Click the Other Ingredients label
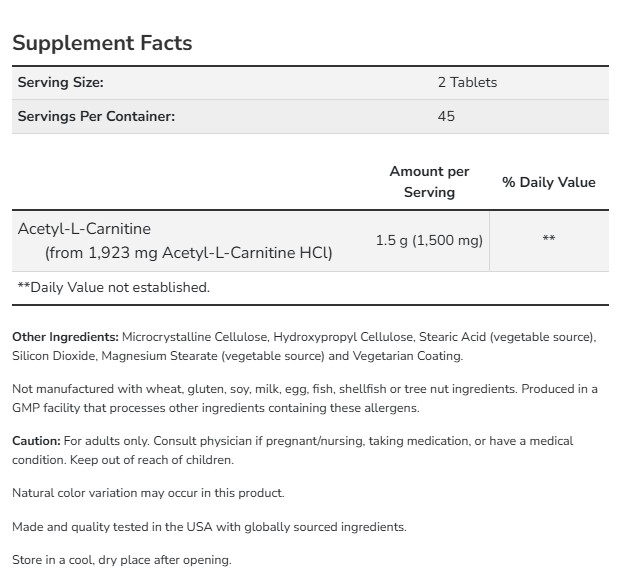620x574 pixels. (x=65, y=337)
